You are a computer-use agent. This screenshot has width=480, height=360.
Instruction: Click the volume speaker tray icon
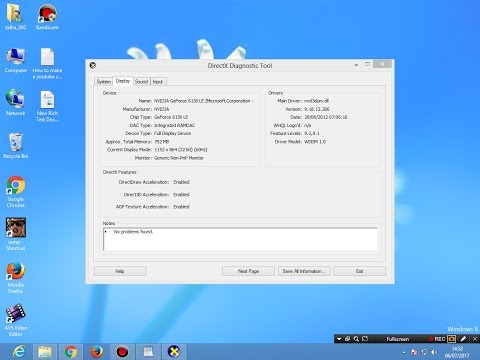(434, 352)
